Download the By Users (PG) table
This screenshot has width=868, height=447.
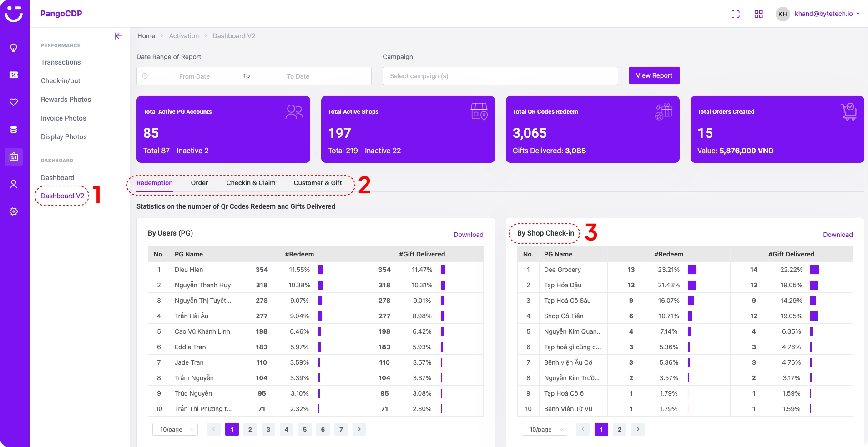[x=468, y=235]
